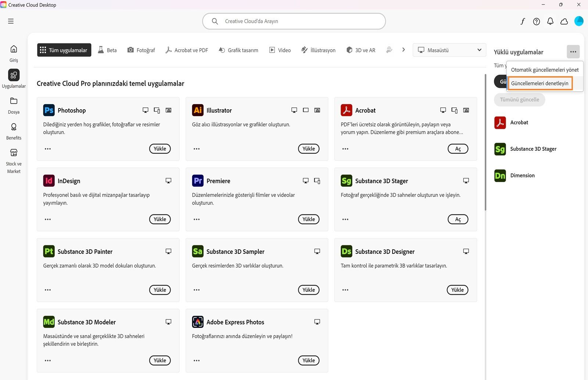The width and height of the screenshot is (588, 380).
Task: Open the hamburger menu icon
Action: (11, 21)
